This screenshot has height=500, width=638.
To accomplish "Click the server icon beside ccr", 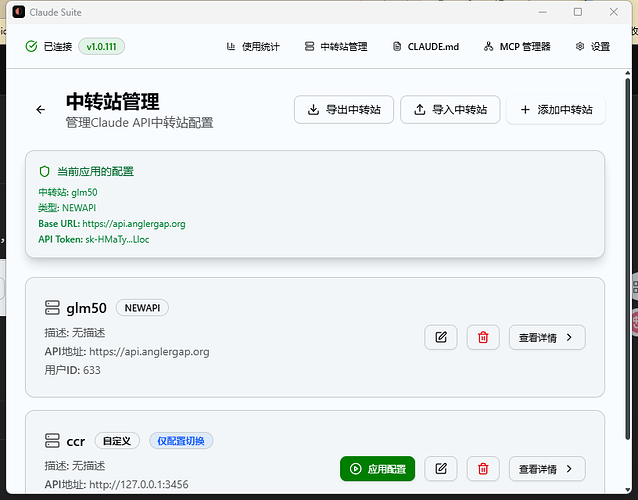I will [52, 441].
